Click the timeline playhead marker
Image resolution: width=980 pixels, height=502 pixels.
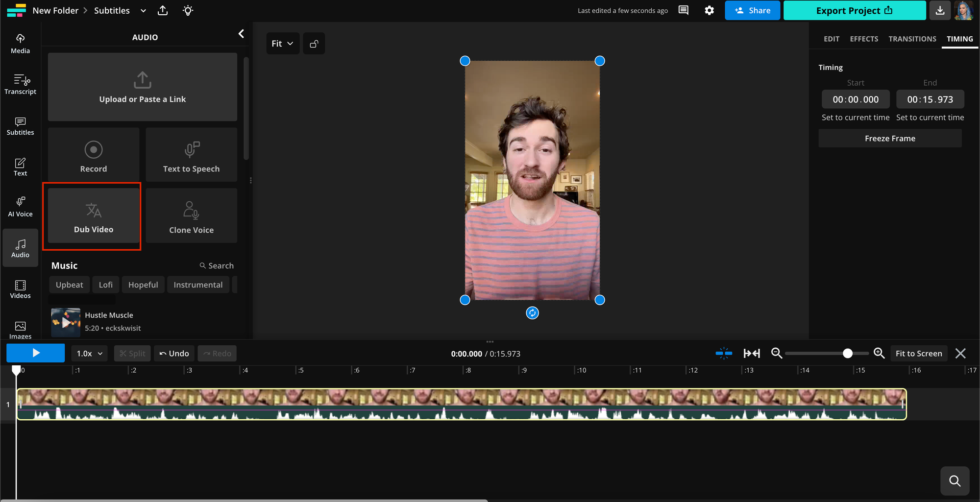(16, 370)
